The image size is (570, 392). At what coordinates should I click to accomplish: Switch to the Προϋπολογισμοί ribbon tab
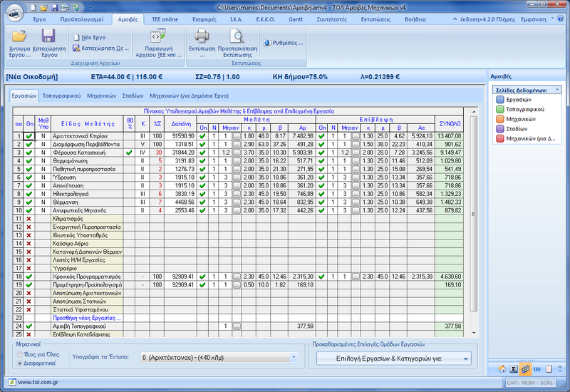click(82, 19)
